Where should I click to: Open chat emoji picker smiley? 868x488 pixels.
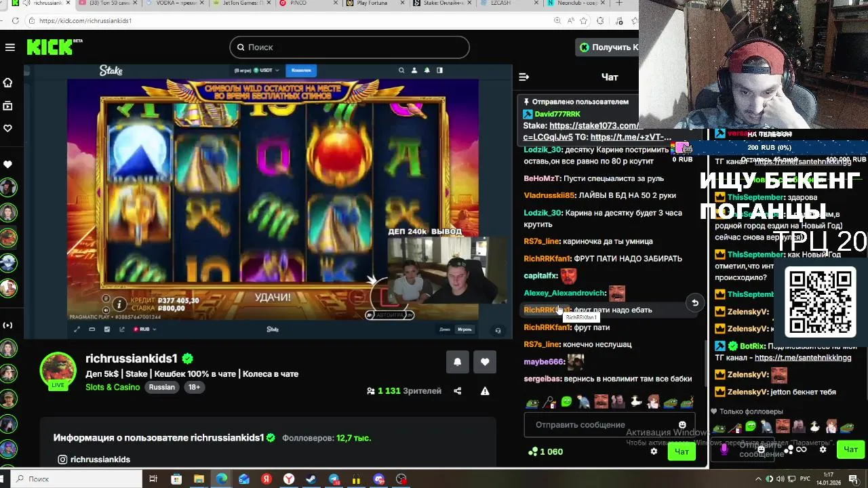[682, 425]
